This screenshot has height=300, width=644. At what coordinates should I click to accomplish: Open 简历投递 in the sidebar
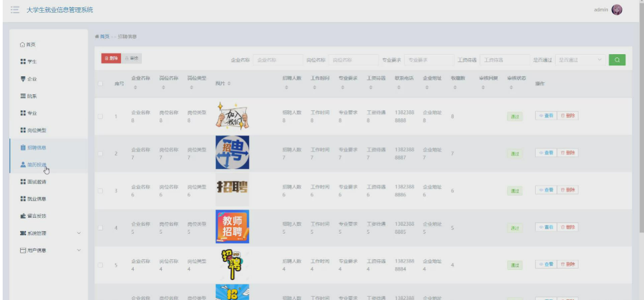click(x=49, y=164)
